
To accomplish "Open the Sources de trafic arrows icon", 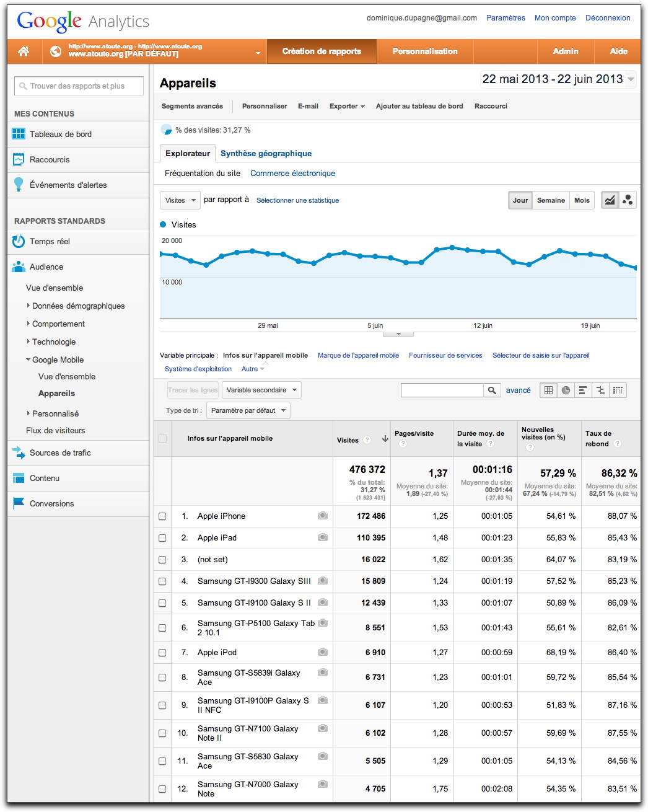I will (x=19, y=452).
